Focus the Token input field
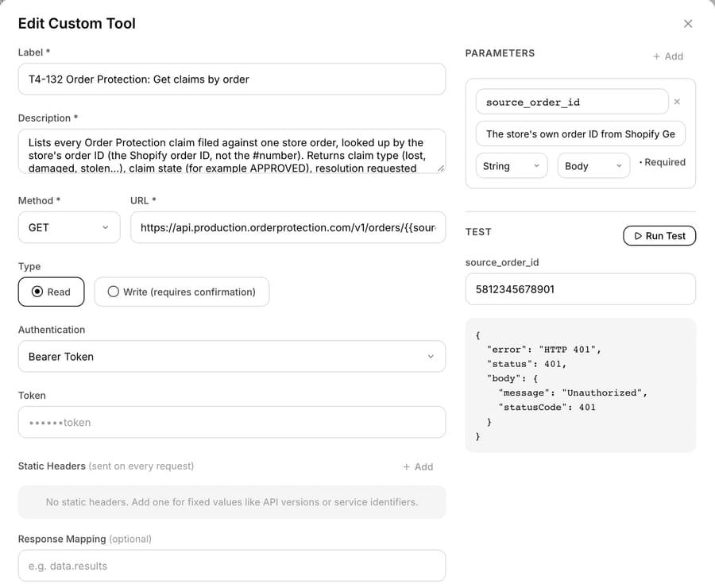This screenshot has height=588, width=715. pos(232,423)
